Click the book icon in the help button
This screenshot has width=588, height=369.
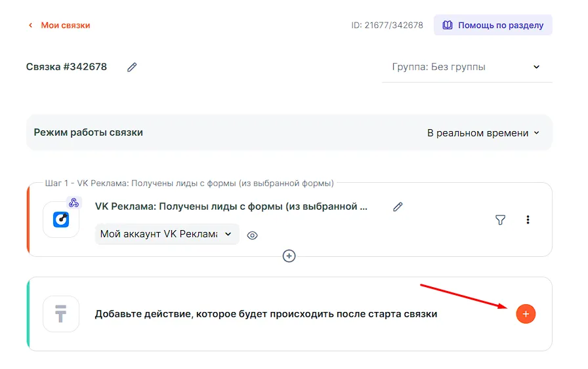(x=448, y=26)
